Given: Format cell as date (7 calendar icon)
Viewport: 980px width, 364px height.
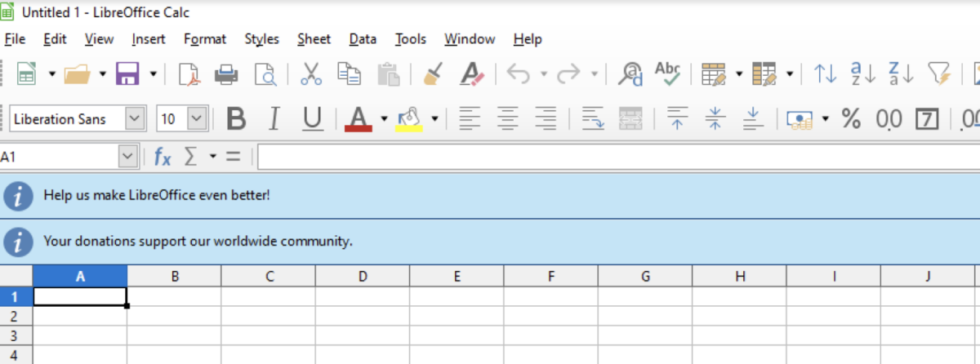Looking at the screenshot, I should pyautogui.click(x=927, y=119).
